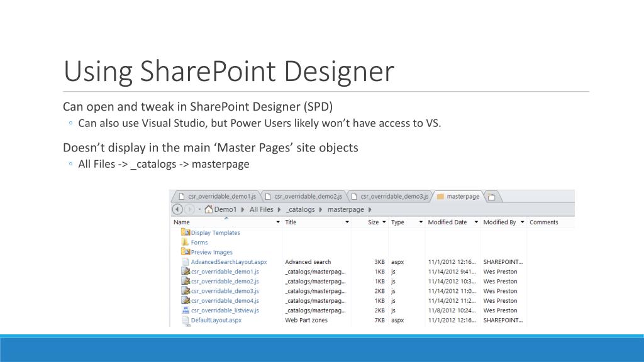644x362 pixels.
Task: Click the AdvancedSearchLayout.aspx page icon
Action: tap(186, 262)
